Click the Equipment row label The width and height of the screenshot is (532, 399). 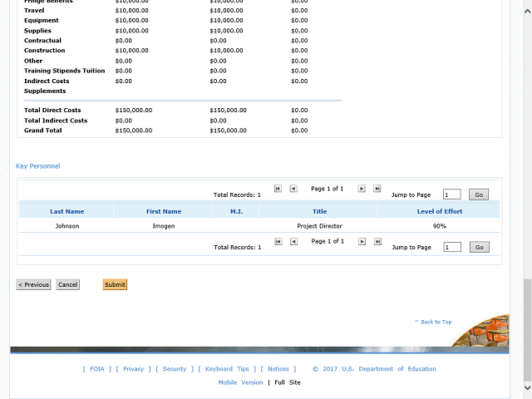[x=41, y=20]
